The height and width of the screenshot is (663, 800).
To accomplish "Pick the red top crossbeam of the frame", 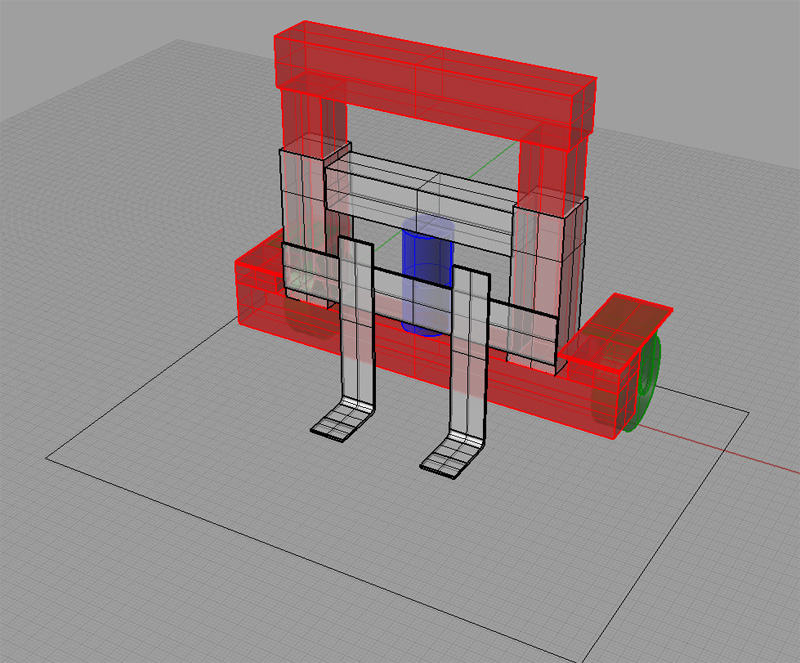I will [434, 84].
